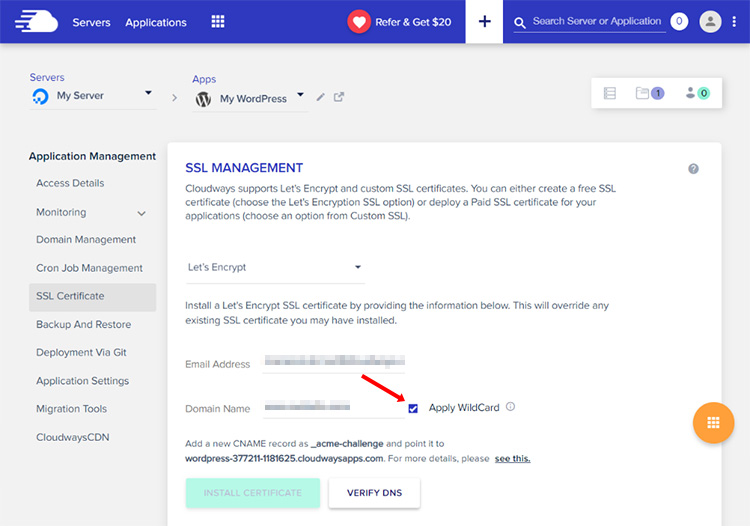
Task: Click the Cloudways cloud logo
Action: 37,21
